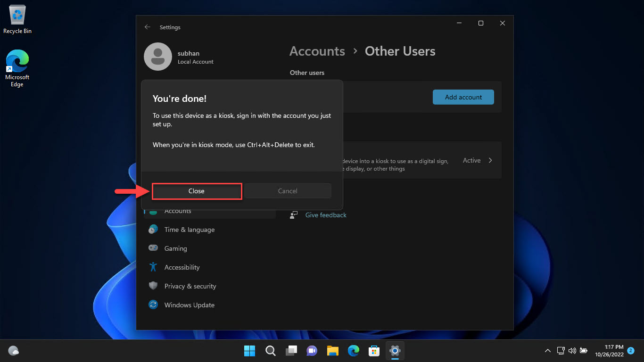Close the kiosk setup dialog
The height and width of the screenshot is (362, 644).
[197, 191]
